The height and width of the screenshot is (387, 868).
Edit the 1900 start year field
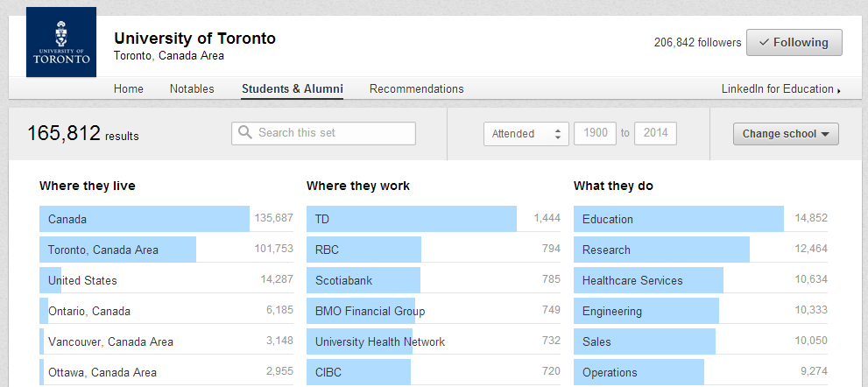(595, 134)
